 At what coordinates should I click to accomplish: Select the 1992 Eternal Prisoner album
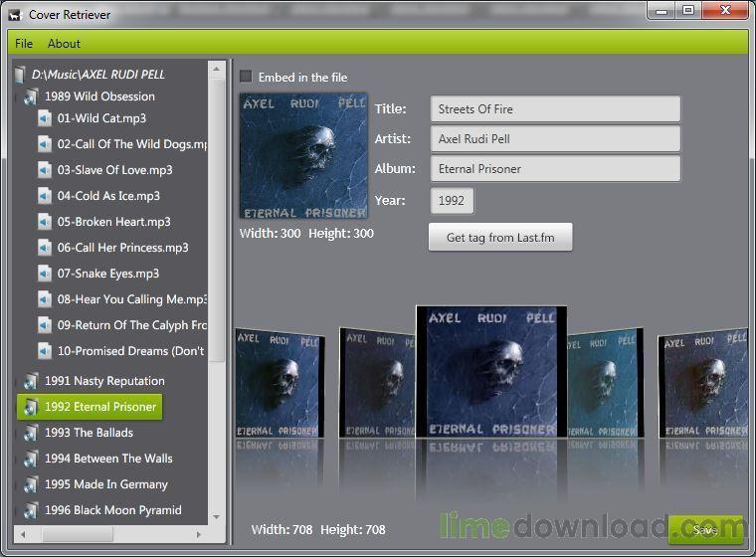pyautogui.click(x=99, y=407)
